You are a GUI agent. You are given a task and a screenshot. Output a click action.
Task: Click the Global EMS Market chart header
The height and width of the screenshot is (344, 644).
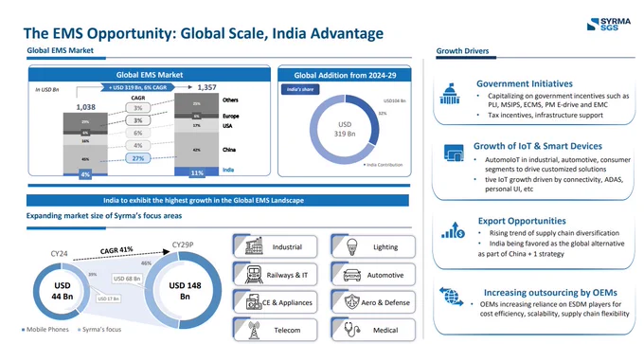(x=150, y=75)
